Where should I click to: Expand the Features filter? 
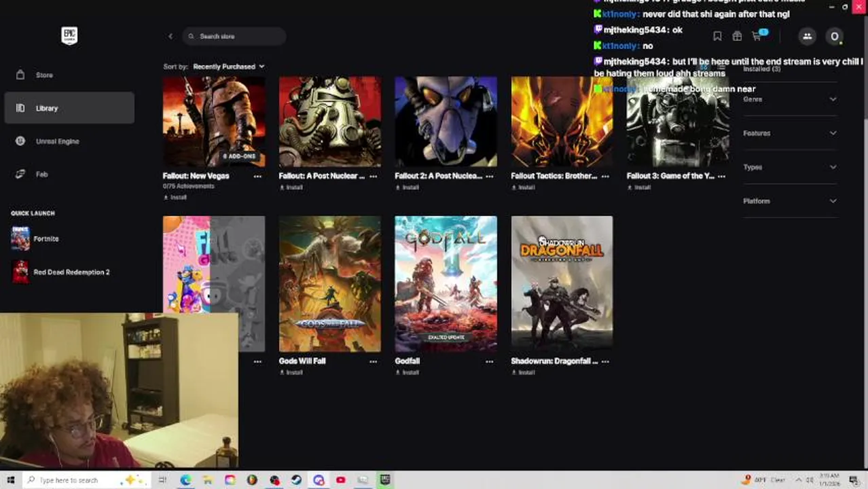pyautogui.click(x=790, y=133)
